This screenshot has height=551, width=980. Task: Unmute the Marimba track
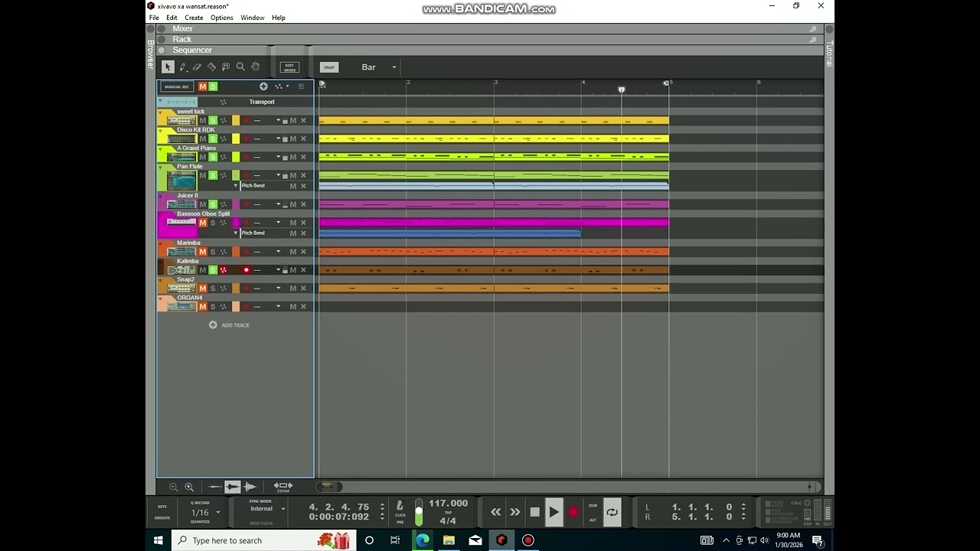[x=203, y=252]
